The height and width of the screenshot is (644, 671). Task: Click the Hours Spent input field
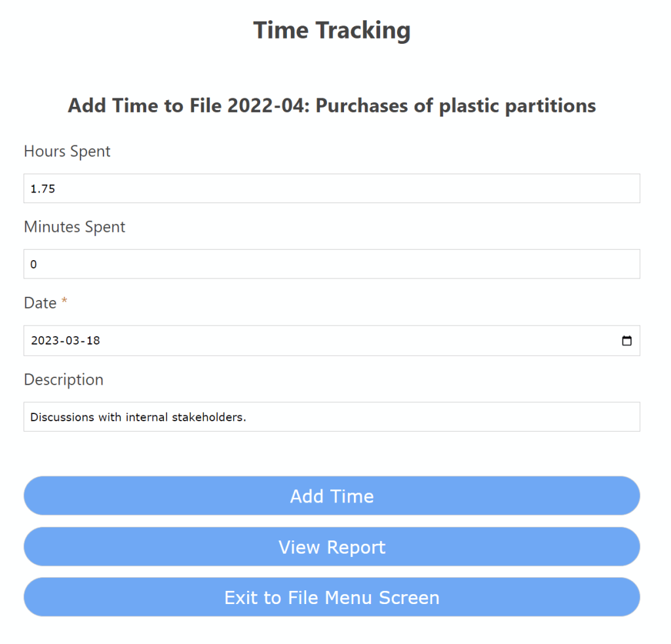332,189
